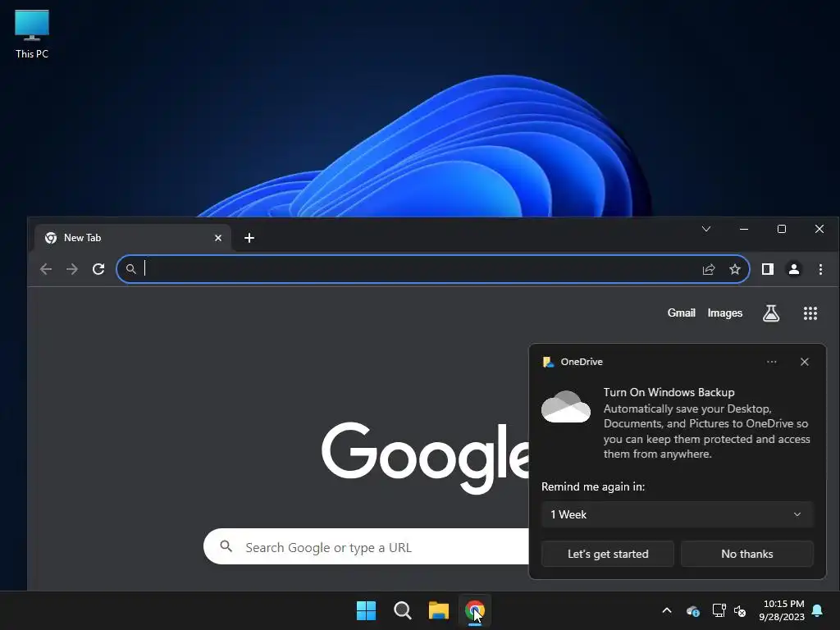Open Chrome's three-dot menu

pyautogui.click(x=820, y=269)
